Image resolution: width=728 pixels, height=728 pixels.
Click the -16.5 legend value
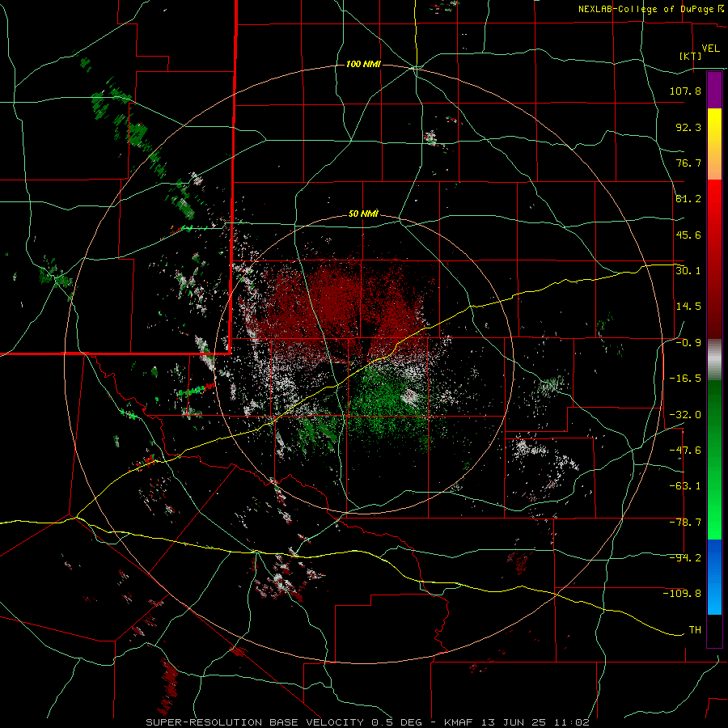685,379
